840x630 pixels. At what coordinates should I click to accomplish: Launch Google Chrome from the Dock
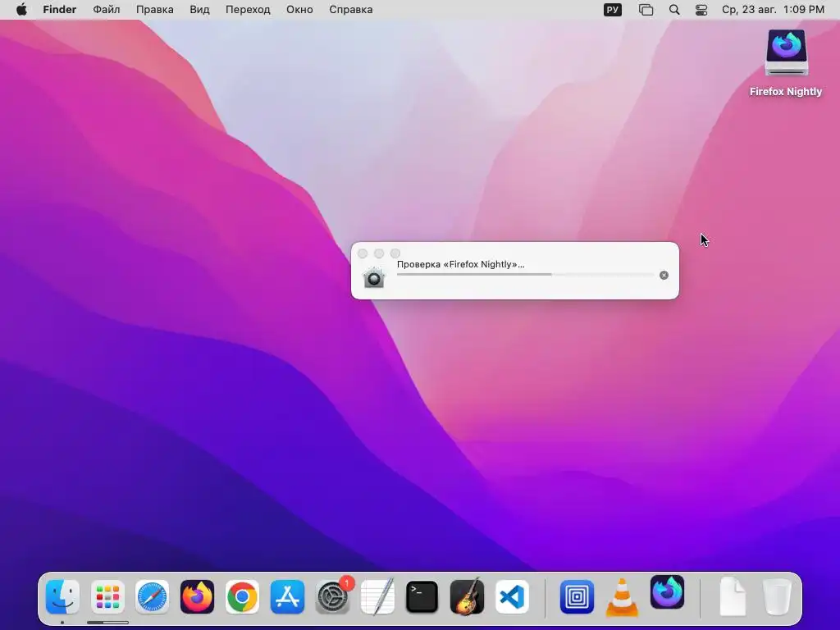click(242, 596)
